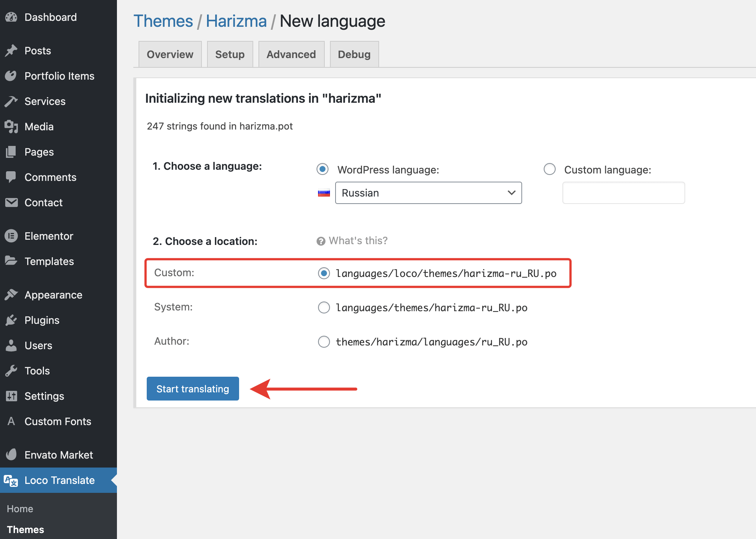Click the Plugins plug icon
Viewport: 756px width, 539px height.
coord(11,320)
